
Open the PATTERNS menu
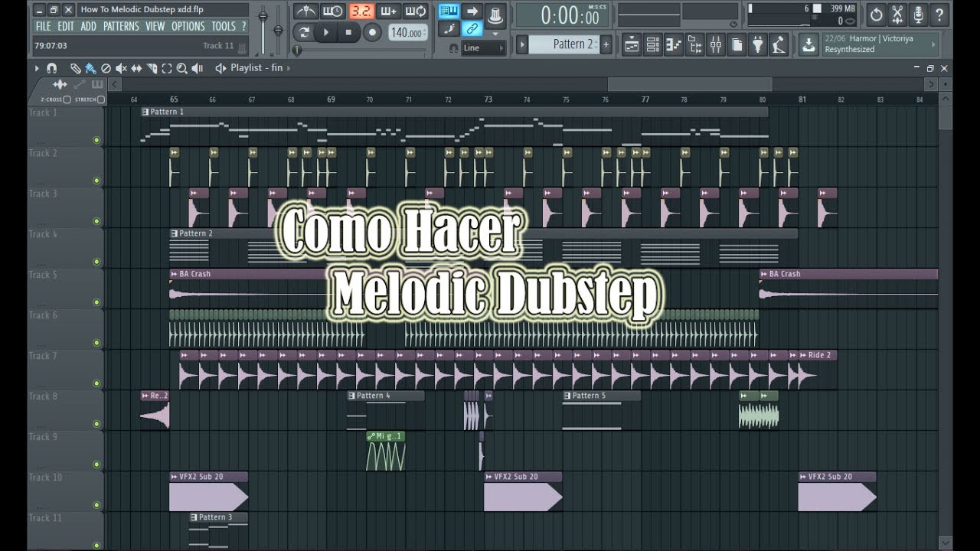tap(121, 26)
